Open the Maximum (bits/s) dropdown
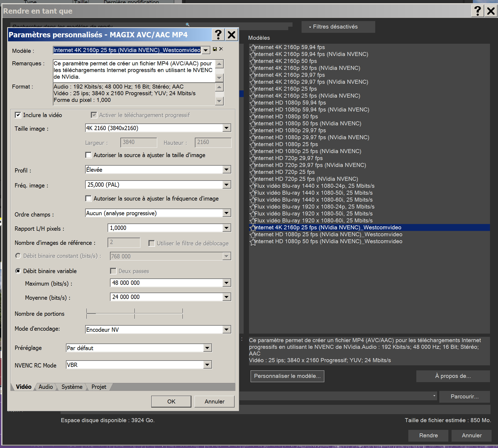This screenshot has height=448, width=498. (227, 283)
